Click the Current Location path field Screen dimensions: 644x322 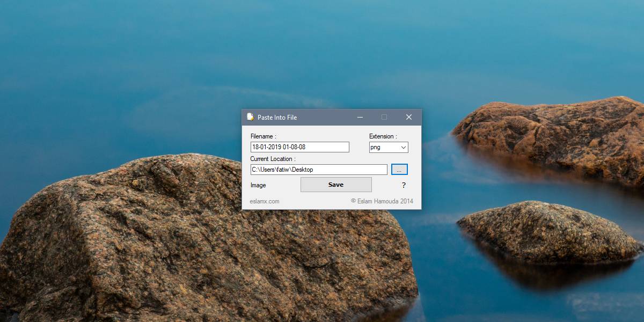pyautogui.click(x=319, y=170)
